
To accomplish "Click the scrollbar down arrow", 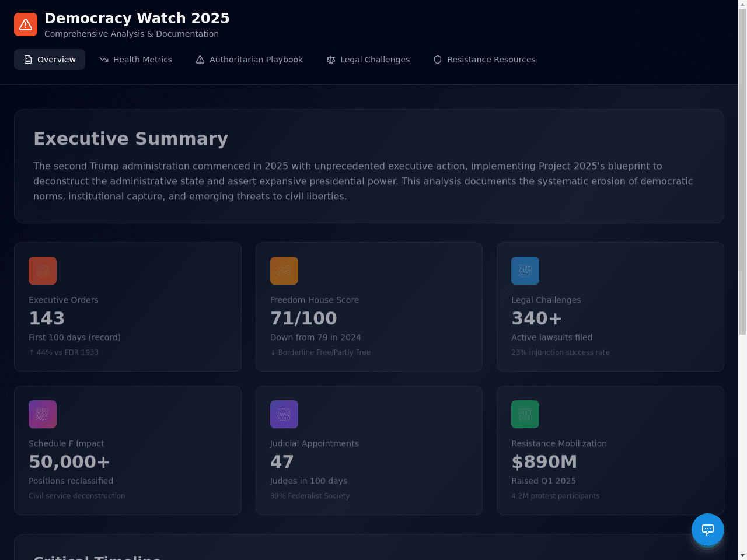I will [742, 555].
